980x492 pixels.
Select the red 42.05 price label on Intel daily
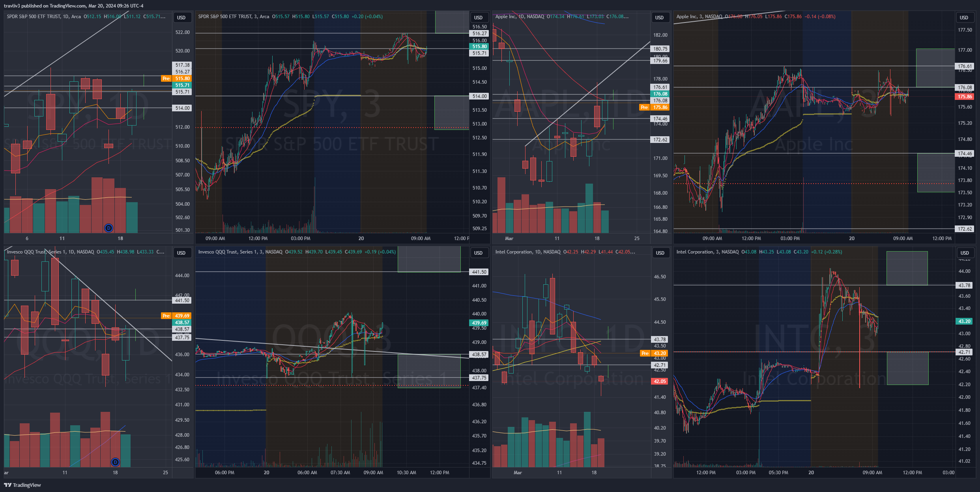tap(660, 381)
